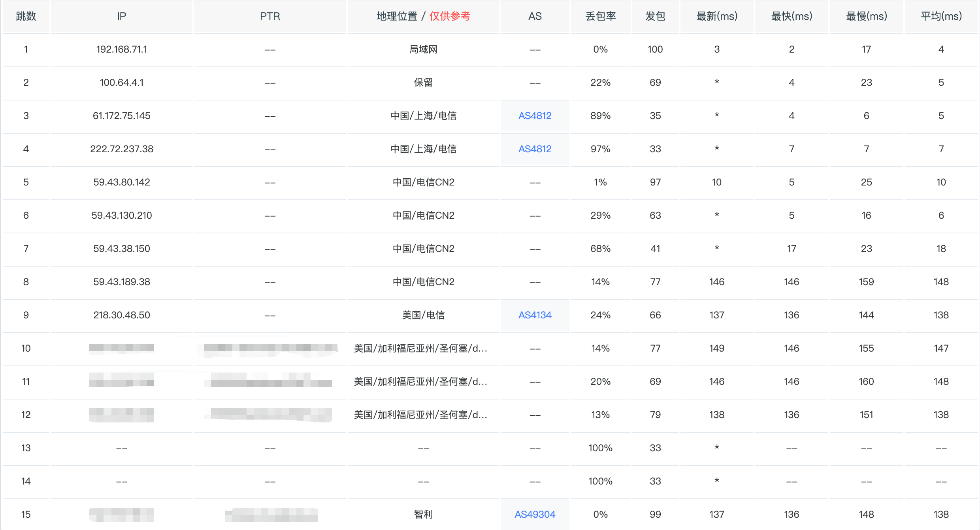Click the 最新(ms) column header
980x530 pixels.
click(717, 16)
